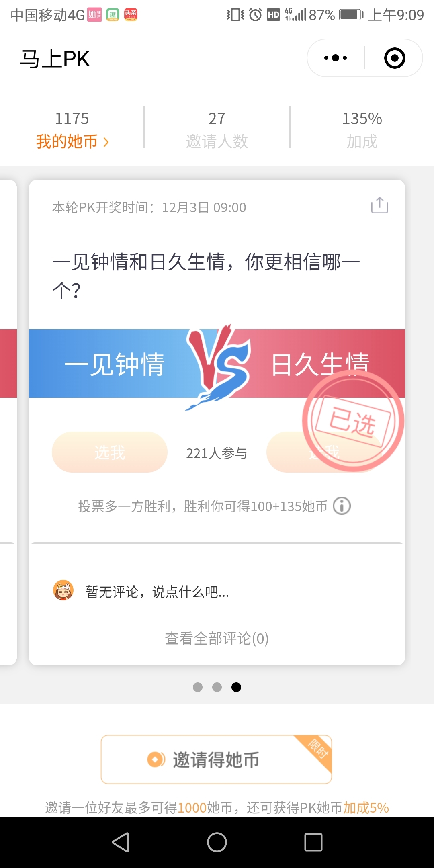Expand 查看全部评论(0) comments list
The height and width of the screenshot is (868, 434).
(217, 638)
